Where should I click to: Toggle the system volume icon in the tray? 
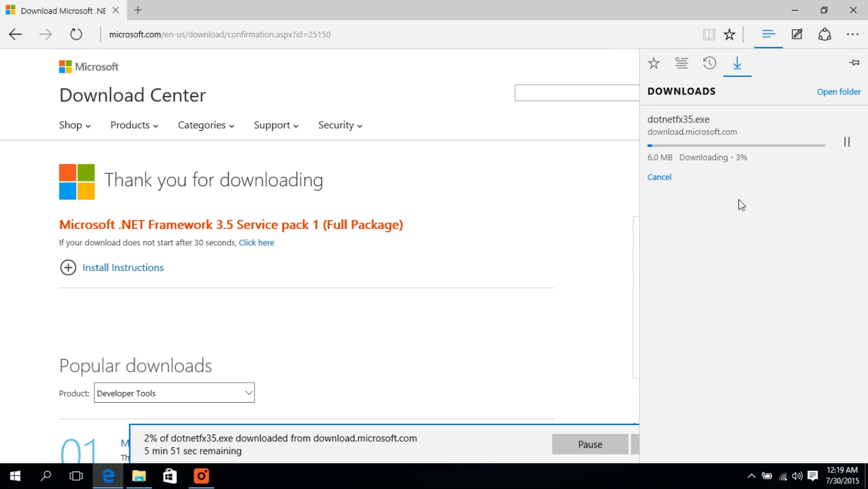[797, 476]
